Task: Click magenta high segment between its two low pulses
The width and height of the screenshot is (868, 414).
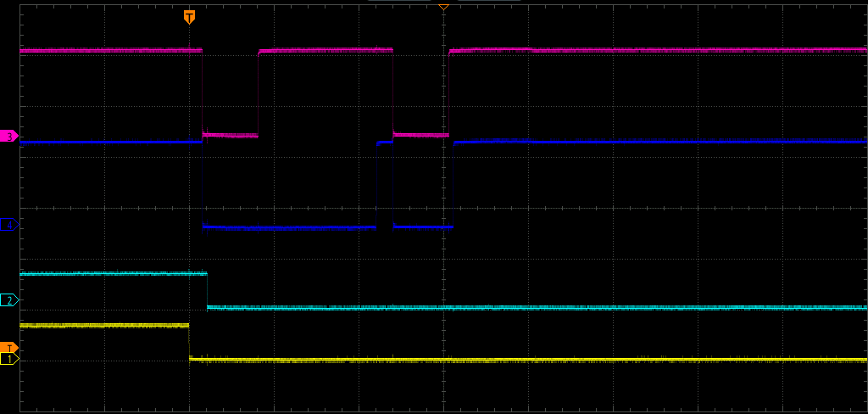Action: tap(325, 51)
